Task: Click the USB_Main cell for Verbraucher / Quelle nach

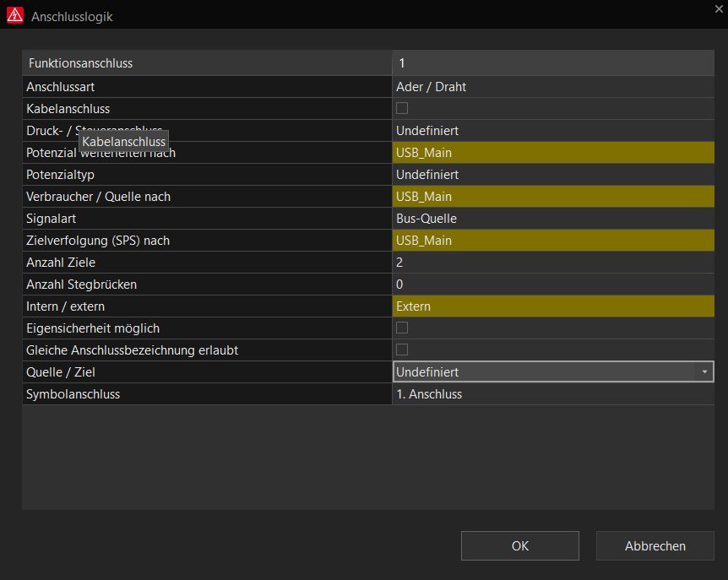Action: click(x=553, y=196)
